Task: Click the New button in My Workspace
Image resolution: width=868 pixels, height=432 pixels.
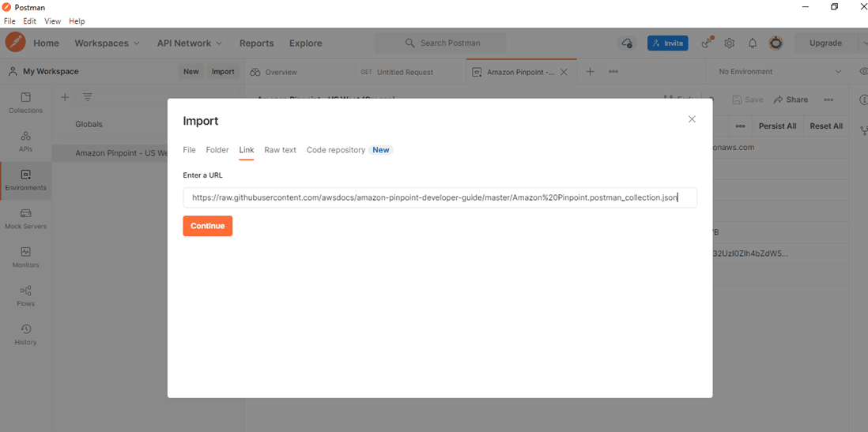Action: coord(191,71)
